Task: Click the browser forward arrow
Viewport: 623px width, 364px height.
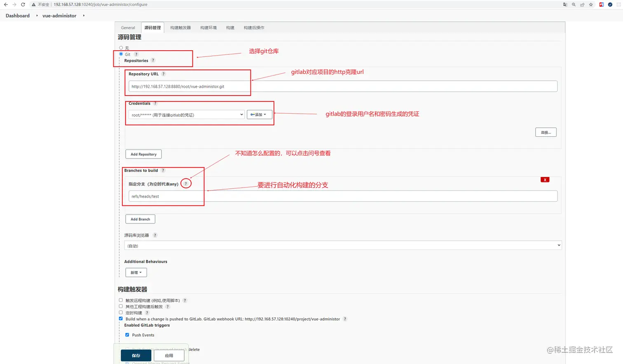Action: (14, 5)
